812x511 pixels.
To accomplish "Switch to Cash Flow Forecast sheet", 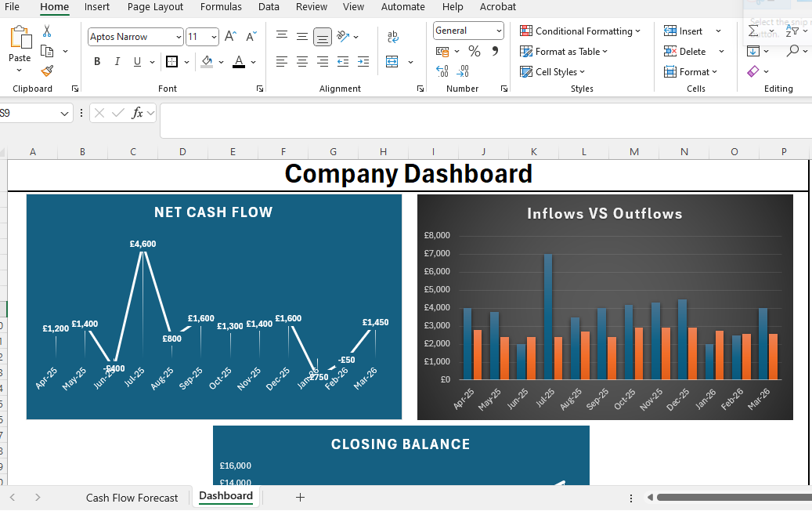I will pyautogui.click(x=132, y=498).
